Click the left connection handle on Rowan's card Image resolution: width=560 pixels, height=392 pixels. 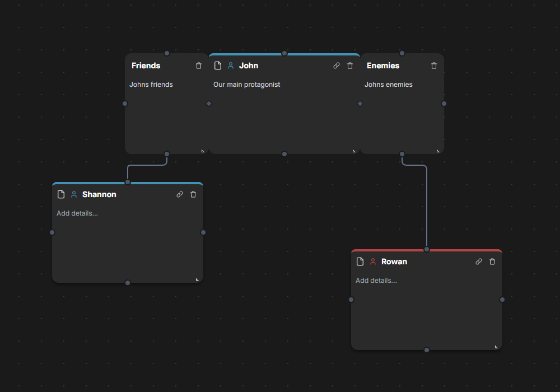click(x=351, y=300)
